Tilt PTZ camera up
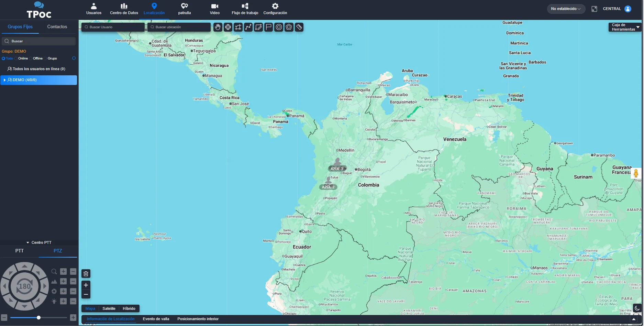Viewport: 644px width, 326px height. click(x=25, y=267)
